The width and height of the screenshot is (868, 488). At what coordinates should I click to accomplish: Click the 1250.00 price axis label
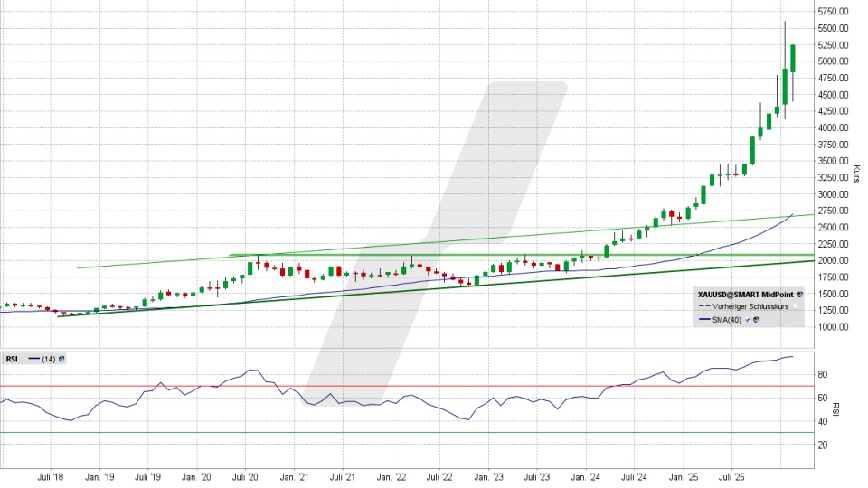833,310
